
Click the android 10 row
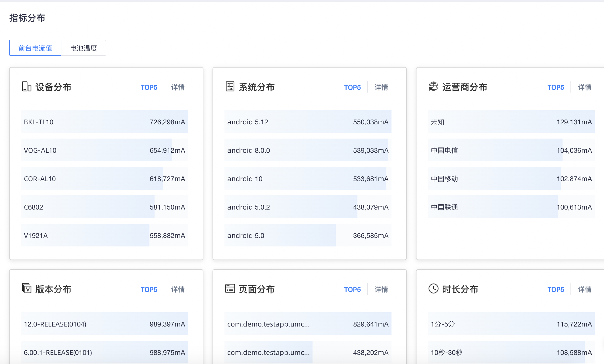[308, 178]
